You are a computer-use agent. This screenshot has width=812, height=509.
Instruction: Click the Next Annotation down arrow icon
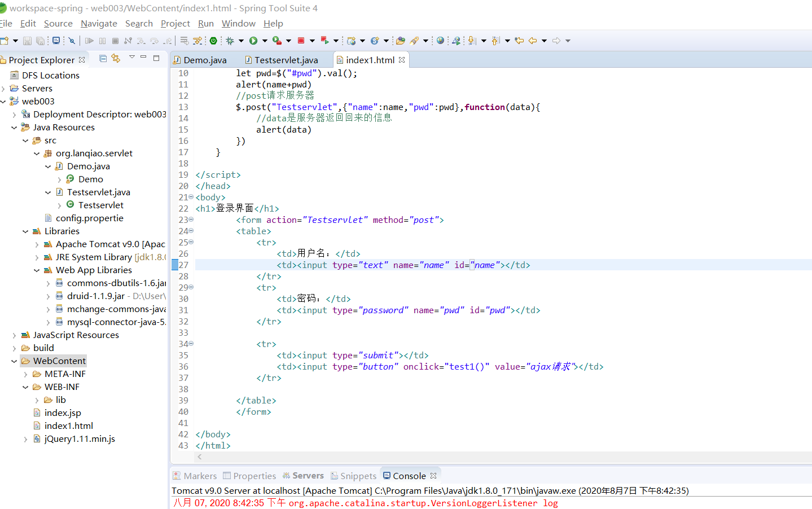click(472, 41)
